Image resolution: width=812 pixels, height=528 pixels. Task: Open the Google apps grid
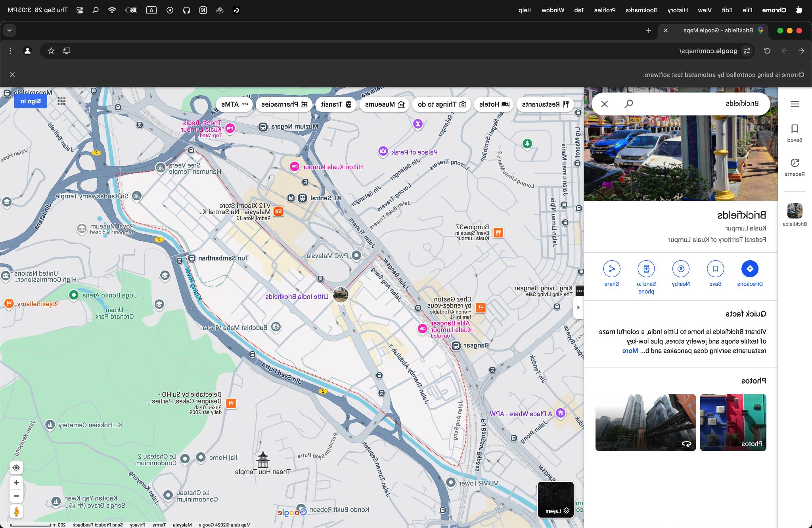coord(61,102)
